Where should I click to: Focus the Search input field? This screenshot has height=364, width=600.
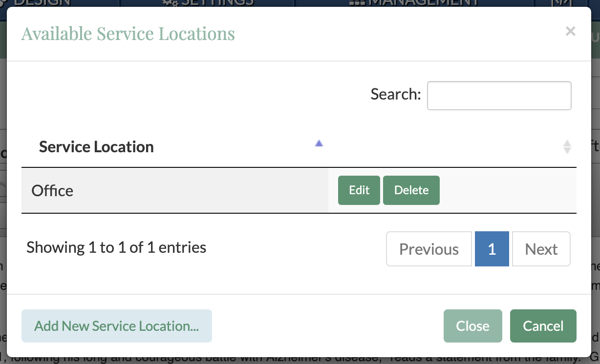499,96
